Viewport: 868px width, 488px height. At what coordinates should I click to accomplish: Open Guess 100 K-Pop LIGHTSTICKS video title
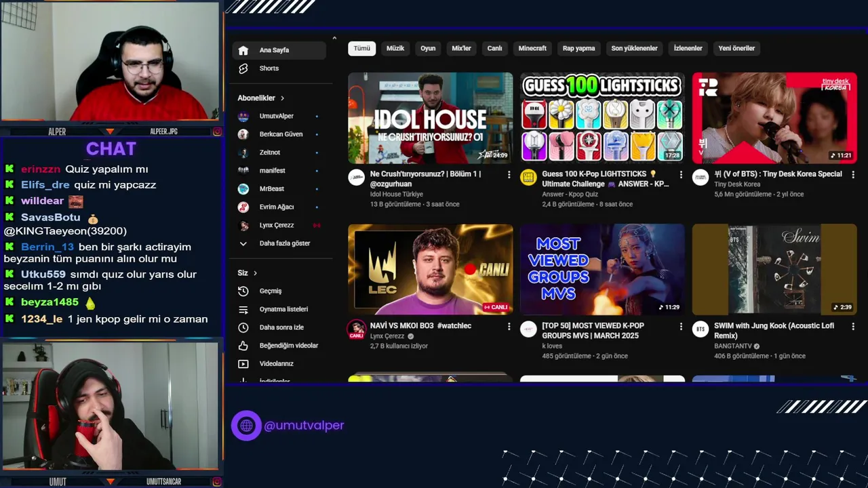coord(606,179)
